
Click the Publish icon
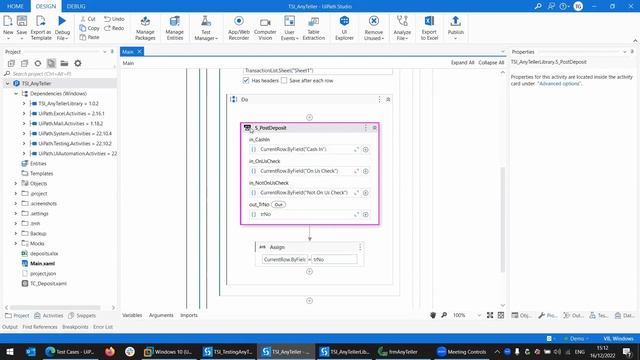pos(456,21)
